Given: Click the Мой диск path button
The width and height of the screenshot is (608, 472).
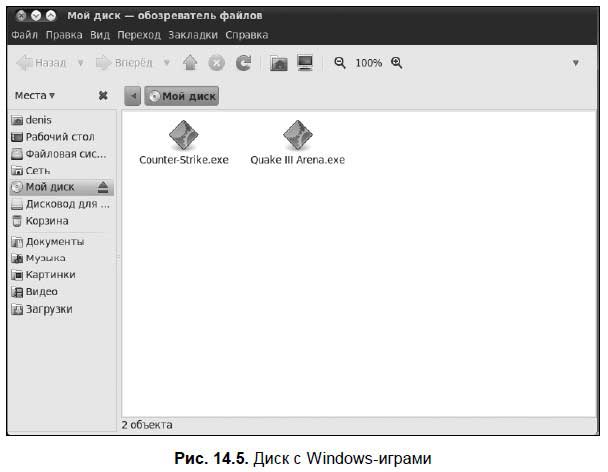Looking at the screenshot, I should pyautogui.click(x=181, y=96).
